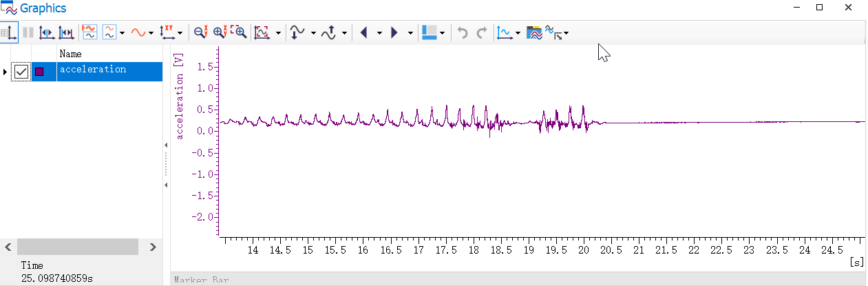Enable the single measurement cursor tool
Viewport: 868px width, 286px height.
point(47,32)
